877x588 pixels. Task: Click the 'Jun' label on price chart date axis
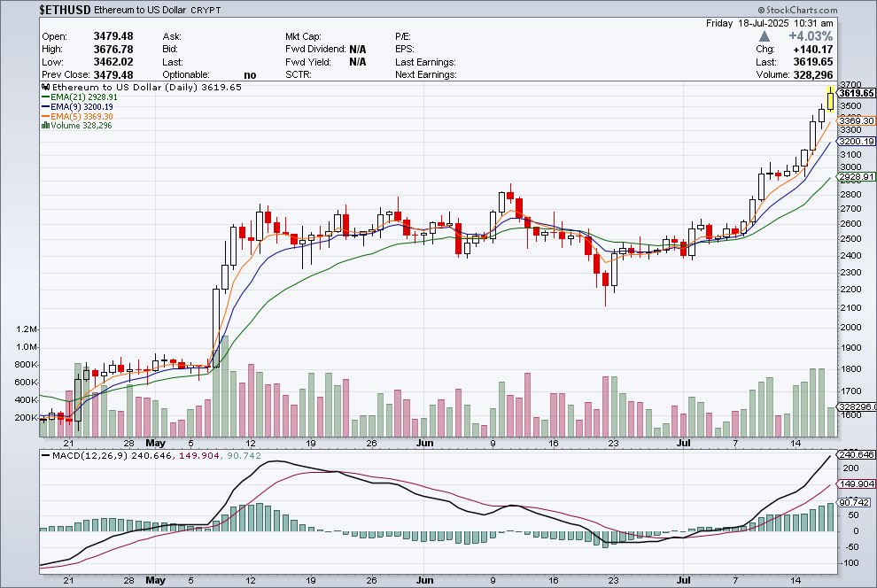click(425, 444)
